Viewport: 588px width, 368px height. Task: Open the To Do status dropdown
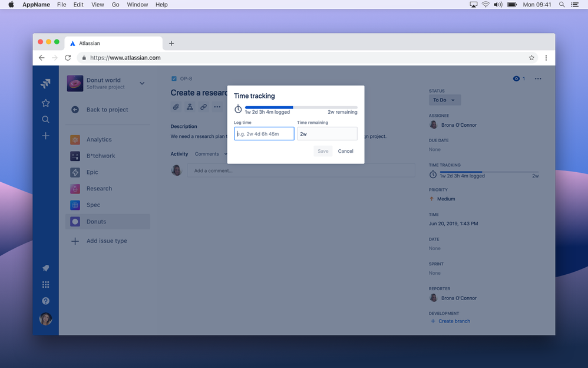(445, 100)
